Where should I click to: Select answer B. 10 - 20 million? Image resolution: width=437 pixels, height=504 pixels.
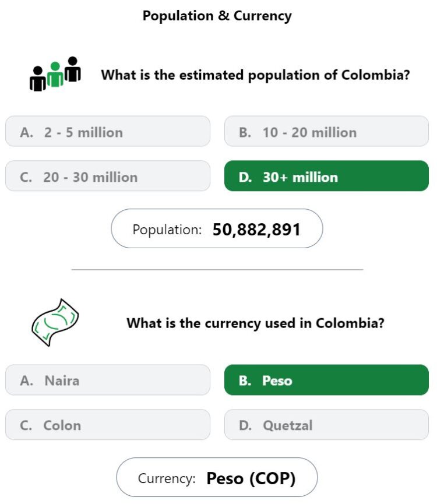(326, 132)
